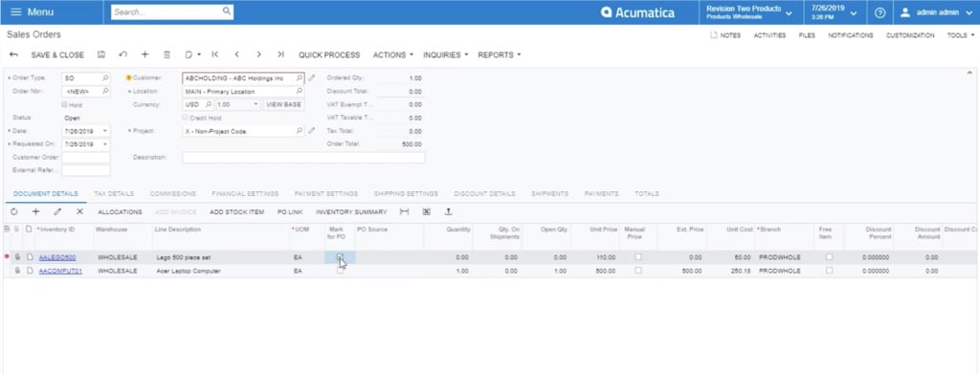The height and width of the screenshot is (374, 980).
Task: Toggle the Hold checkbox
Action: click(x=64, y=105)
